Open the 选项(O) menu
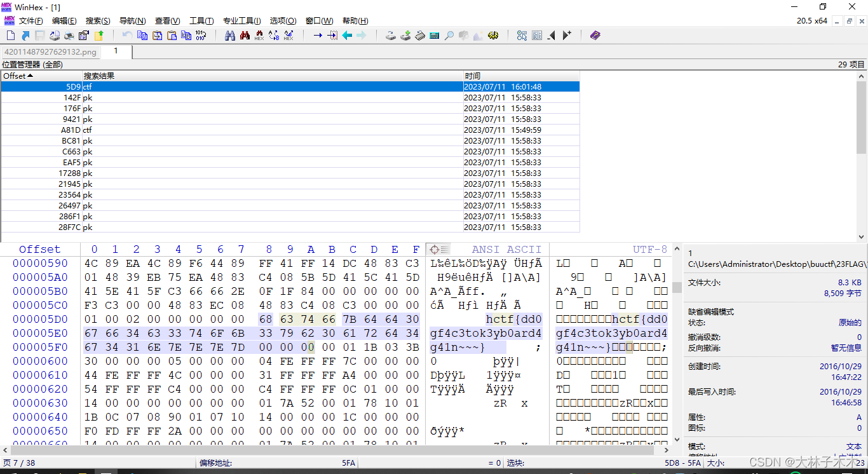Image resolution: width=868 pixels, height=474 pixels. coord(283,21)
